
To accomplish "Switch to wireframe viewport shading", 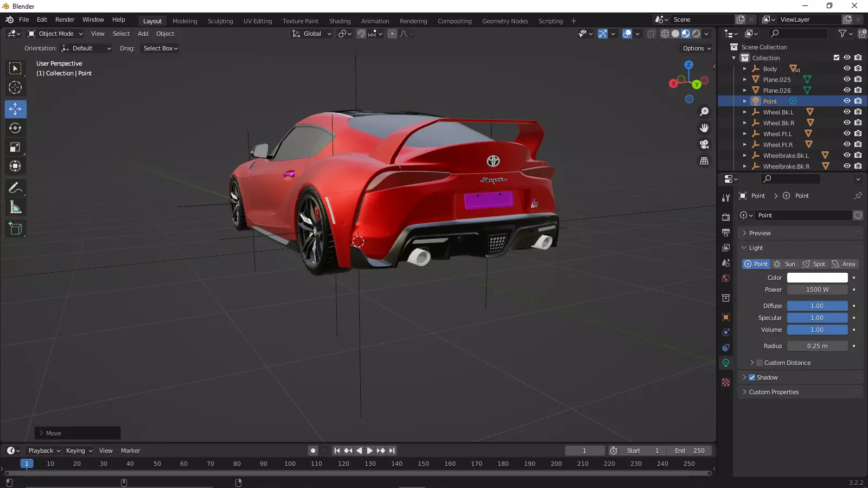I will (x=665, y=34).
